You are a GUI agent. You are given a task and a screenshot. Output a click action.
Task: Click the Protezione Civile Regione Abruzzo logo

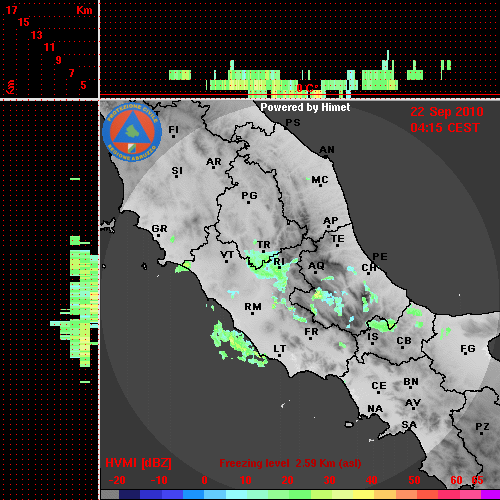(132, 132)
